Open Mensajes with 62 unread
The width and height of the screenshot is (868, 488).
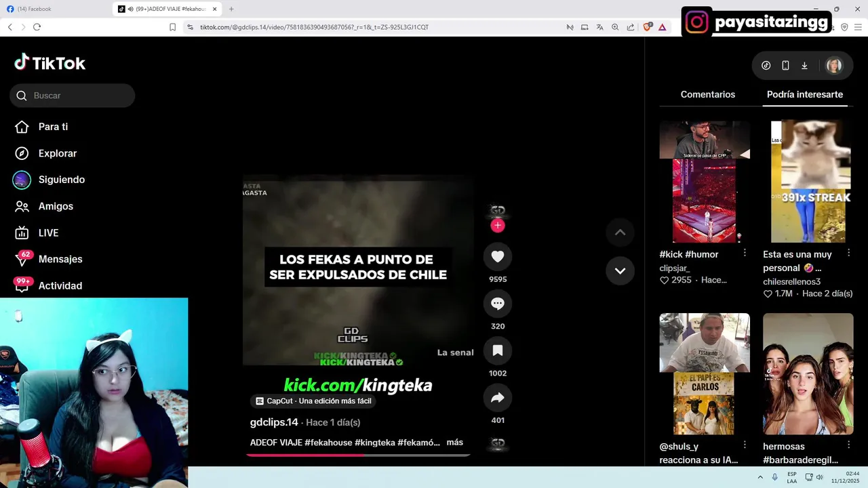tap(48, 259)
